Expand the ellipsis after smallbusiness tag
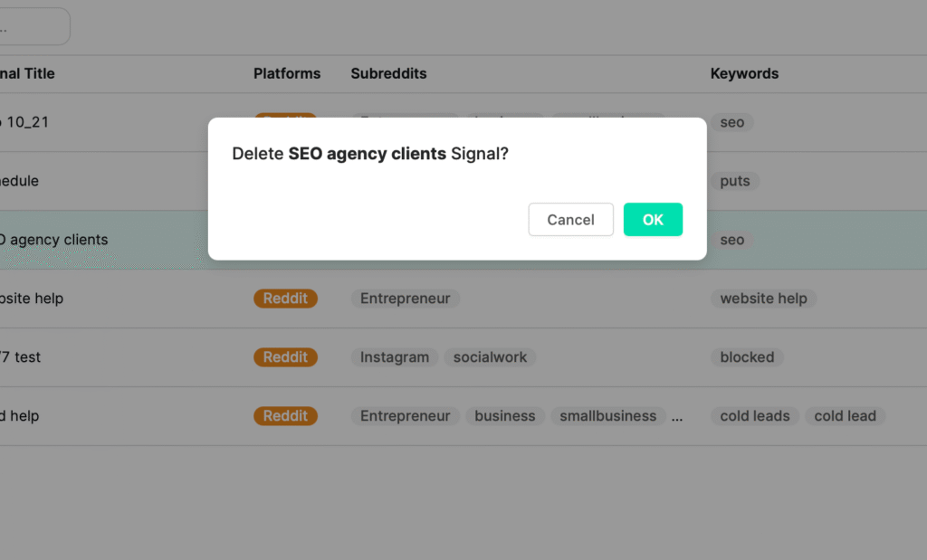This screenshot has width=927, height=560. pos(677,417)
